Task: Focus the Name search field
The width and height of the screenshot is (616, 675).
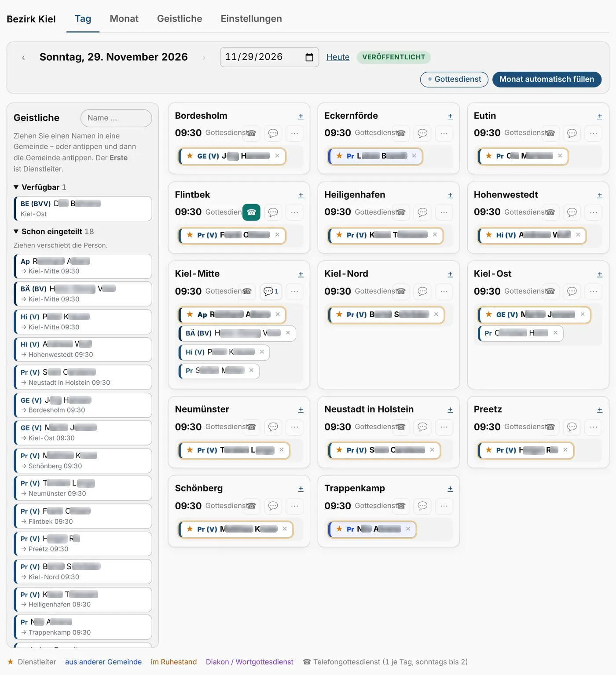Action: [x=116, y=118]
